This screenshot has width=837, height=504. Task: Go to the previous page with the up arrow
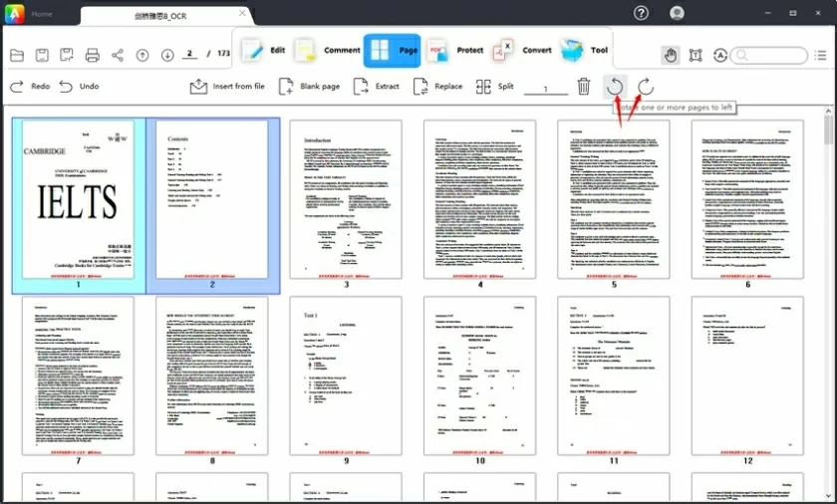point(142,55)
